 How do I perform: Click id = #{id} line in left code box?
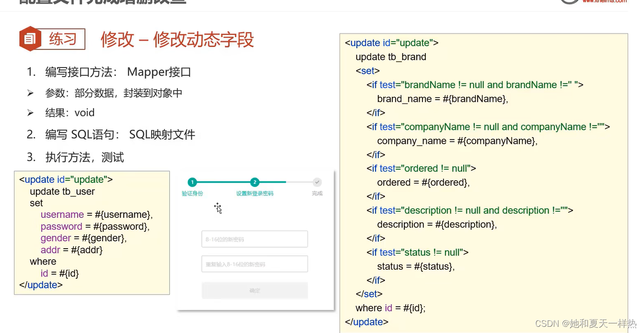pos(59,273)
